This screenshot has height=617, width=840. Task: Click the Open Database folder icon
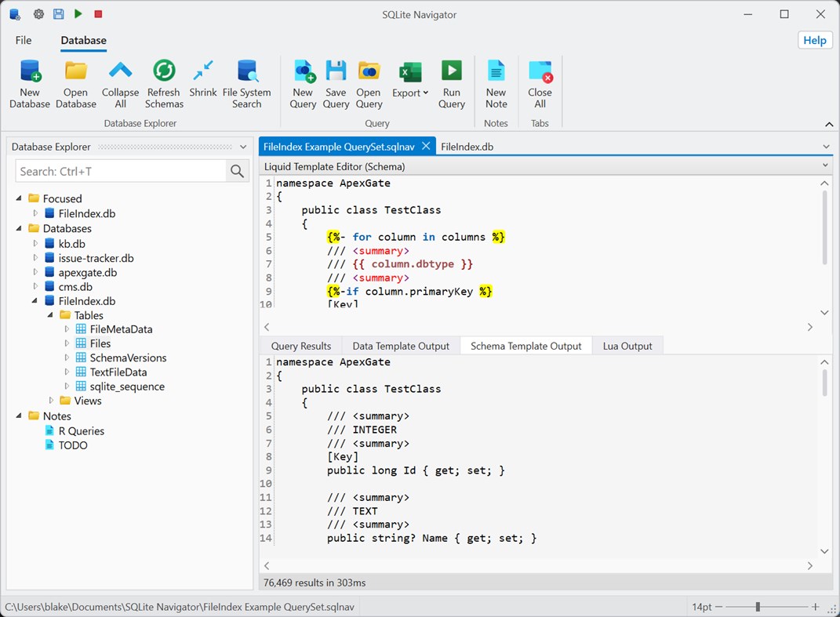click(75, 71)
